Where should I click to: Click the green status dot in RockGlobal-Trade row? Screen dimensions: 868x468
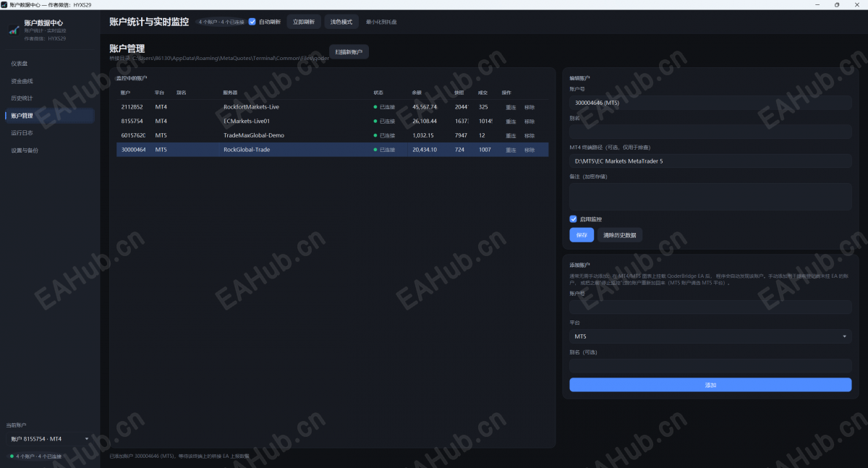[x=375, y=150]
